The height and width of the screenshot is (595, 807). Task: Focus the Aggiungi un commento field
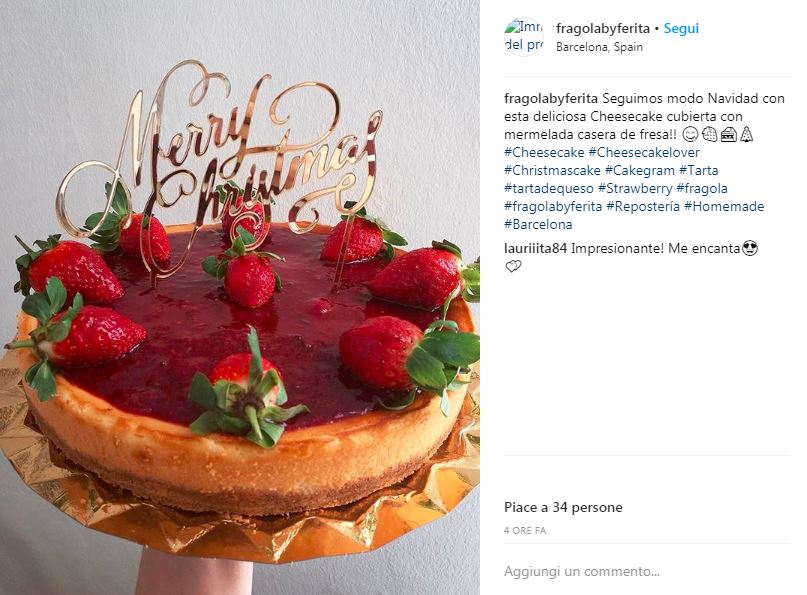(647, 571)
